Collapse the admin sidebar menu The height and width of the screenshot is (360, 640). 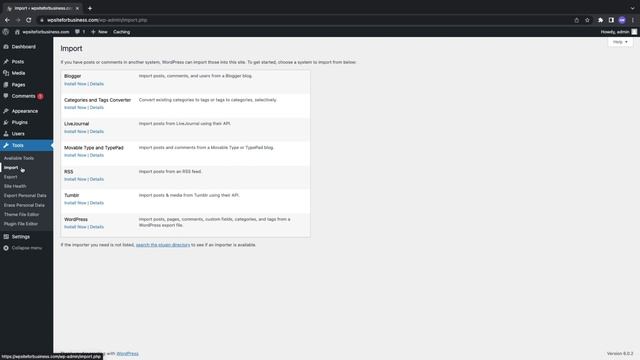27,248
